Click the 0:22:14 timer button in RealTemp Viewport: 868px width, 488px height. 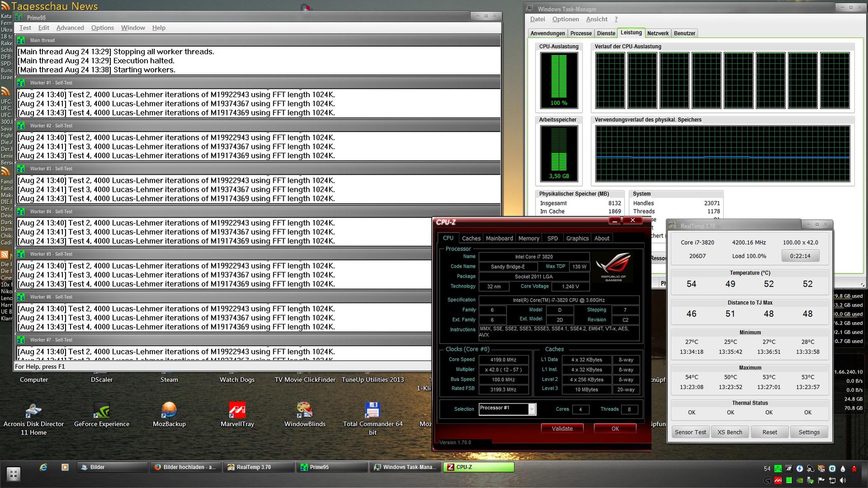click(800, 256)
